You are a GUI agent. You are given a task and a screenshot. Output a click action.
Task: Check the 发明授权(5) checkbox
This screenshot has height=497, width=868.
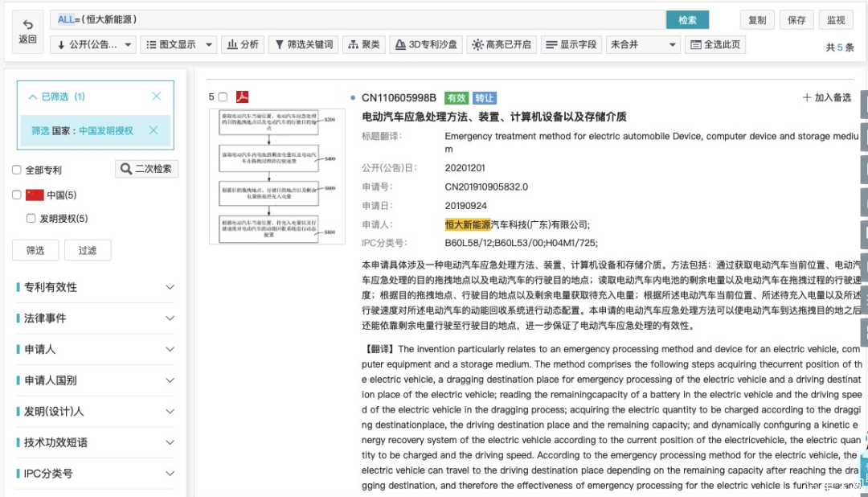[x=31, y=218]
